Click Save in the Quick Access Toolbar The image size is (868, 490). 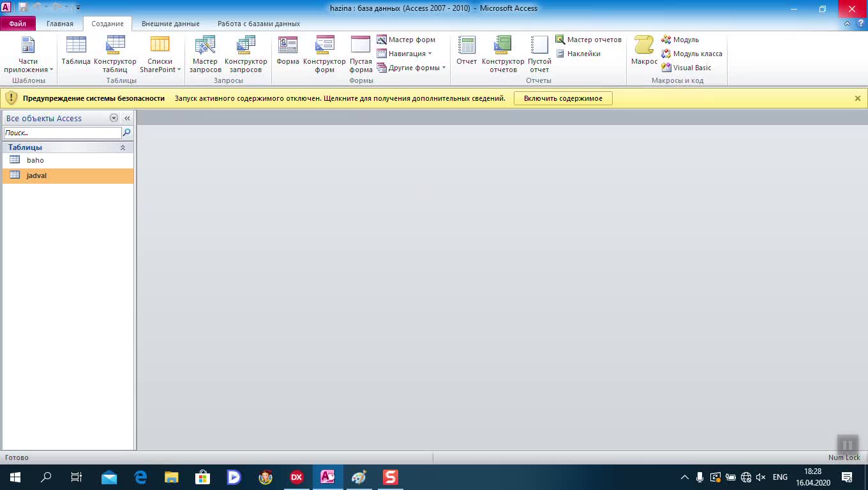coord(22,8)
